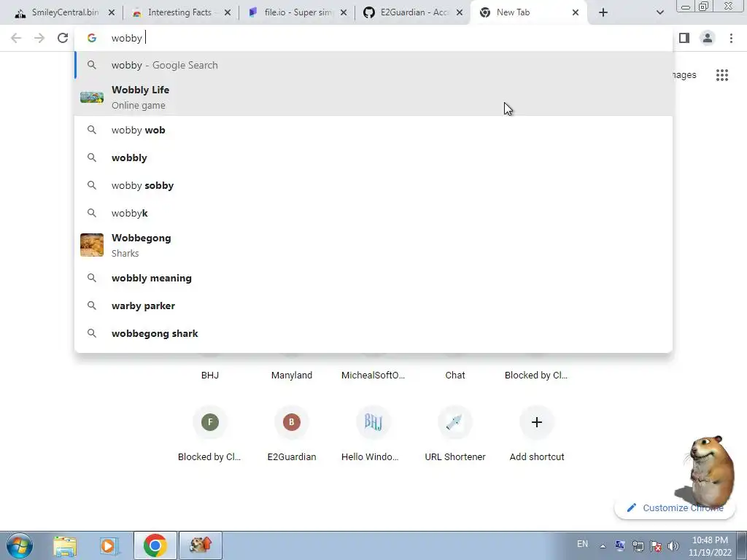747x560 pixels.
Task: Open the Hello Windo... shortcut icon
Action: [x=373, y=422]
